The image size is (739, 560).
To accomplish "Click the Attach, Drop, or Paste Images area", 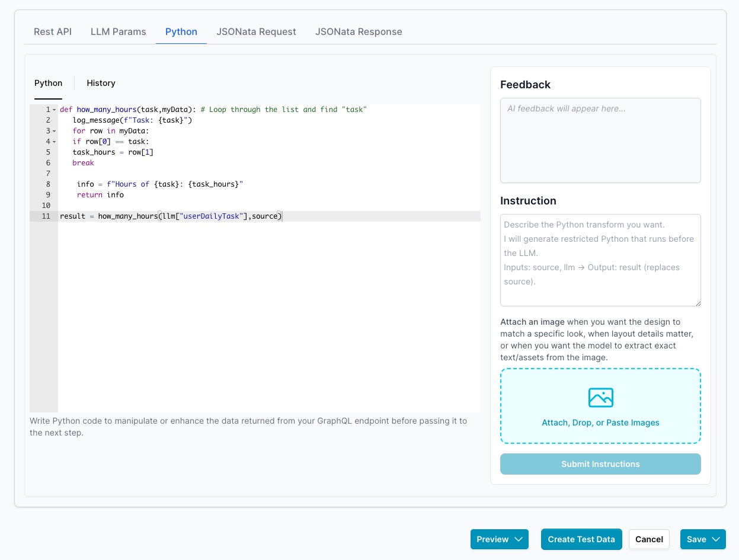I will pyautogui.click(x=600, y=406).
